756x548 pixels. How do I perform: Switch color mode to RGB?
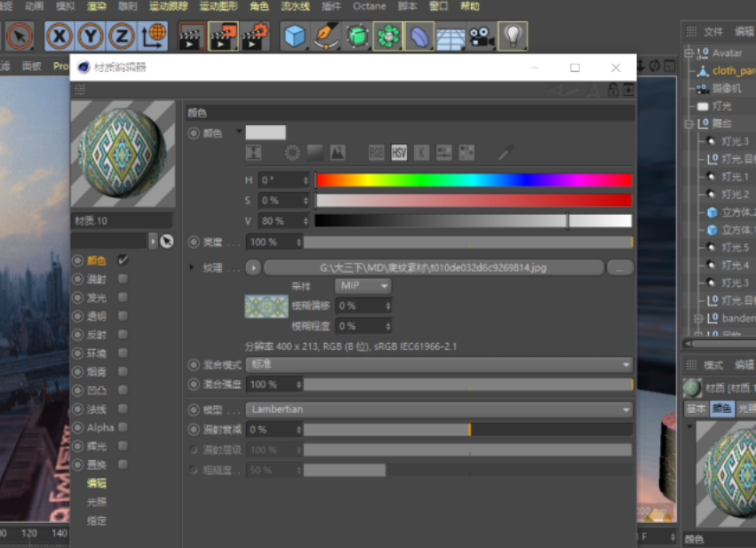coord(377,153)
